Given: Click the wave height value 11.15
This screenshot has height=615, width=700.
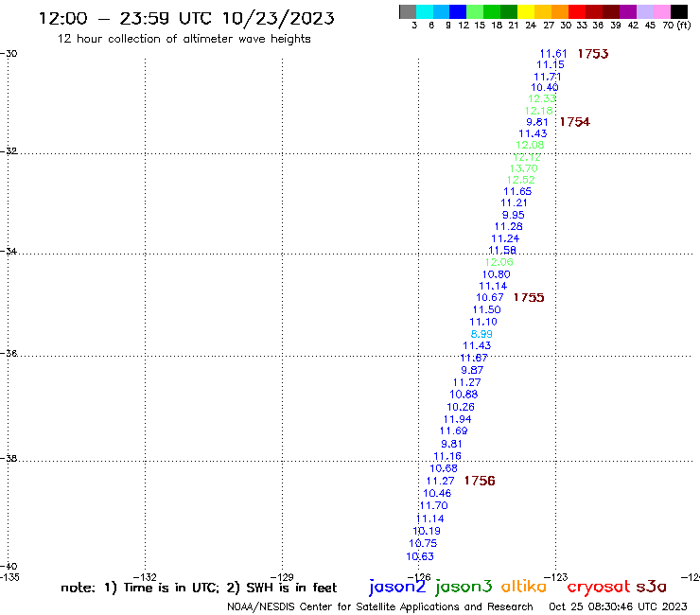Looking at the screenshot, I should [x=551, y=64].
